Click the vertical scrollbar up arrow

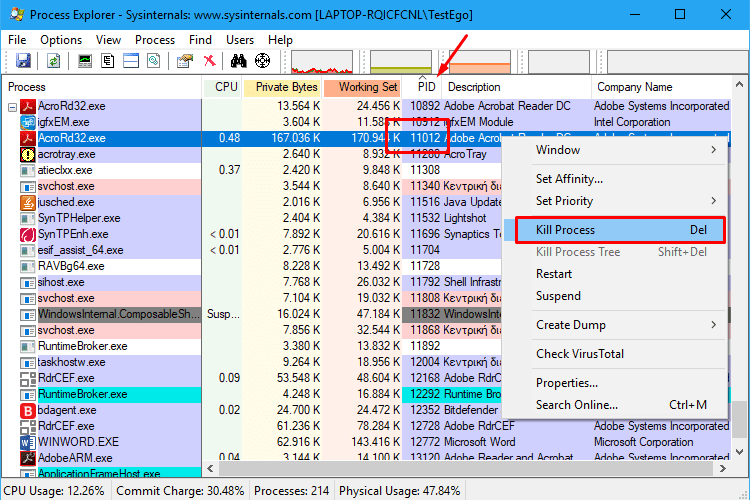pos(739,85)
